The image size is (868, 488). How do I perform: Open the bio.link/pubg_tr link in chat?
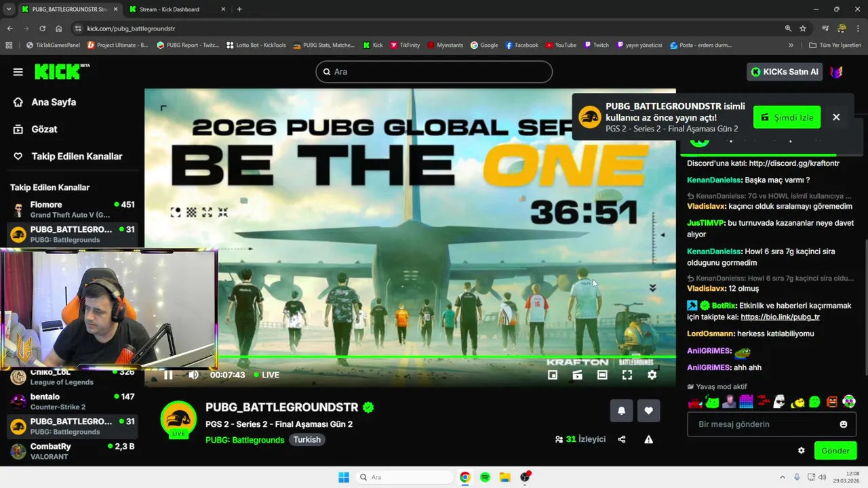coord(780,317)
